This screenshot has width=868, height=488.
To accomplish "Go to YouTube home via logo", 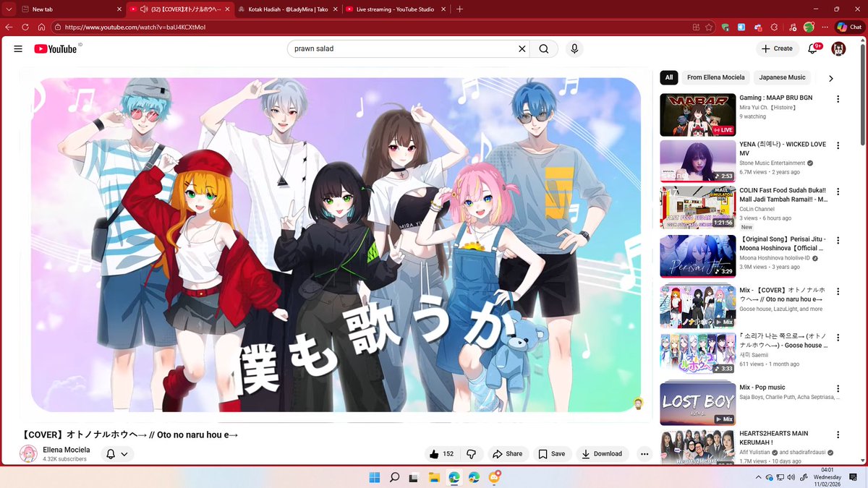I will pos(55,48).
